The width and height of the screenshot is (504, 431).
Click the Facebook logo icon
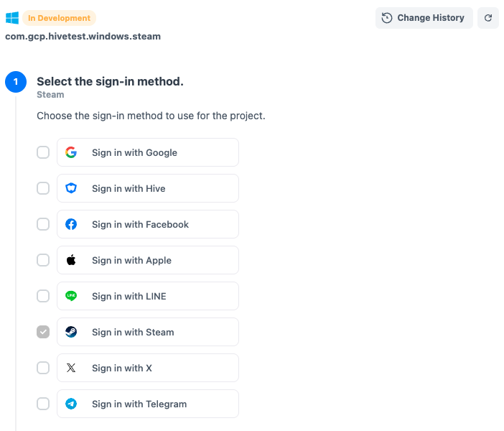pyautogui.click(x=71, y=224)
